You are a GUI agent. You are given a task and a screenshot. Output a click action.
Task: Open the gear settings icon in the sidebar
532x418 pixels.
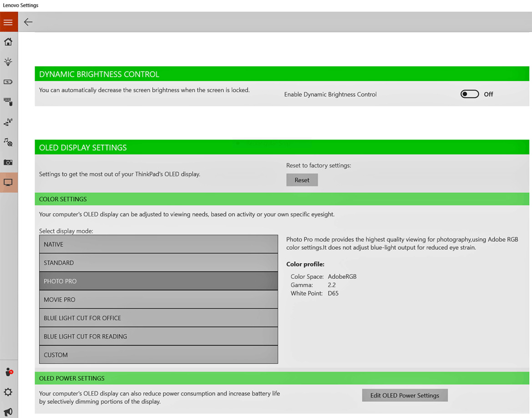pos(8,392)
